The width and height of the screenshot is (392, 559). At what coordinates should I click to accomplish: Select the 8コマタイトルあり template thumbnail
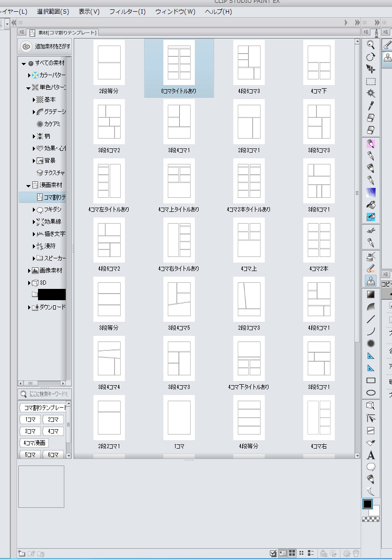[x=179, y=68]
